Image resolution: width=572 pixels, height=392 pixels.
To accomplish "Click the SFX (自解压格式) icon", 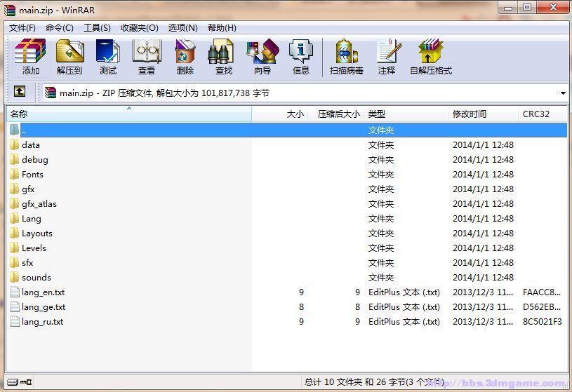I will [430, 57].
